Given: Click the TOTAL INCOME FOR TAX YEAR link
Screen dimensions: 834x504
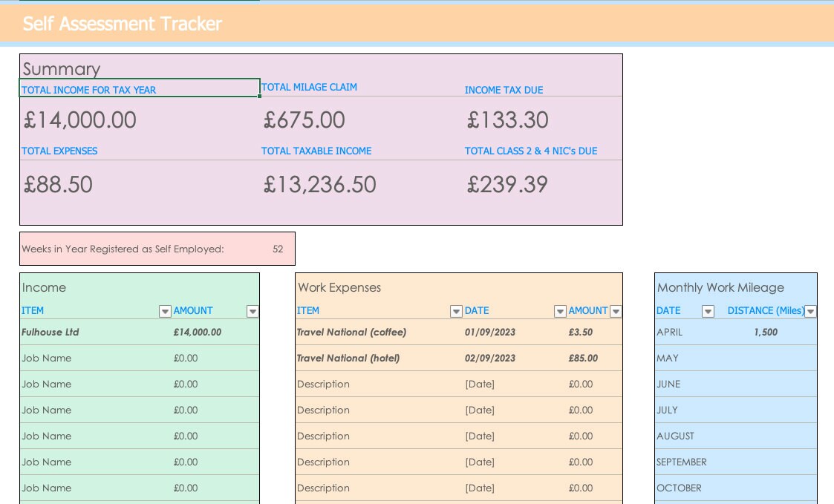Looking at the screenshot, I should (88, 90).
